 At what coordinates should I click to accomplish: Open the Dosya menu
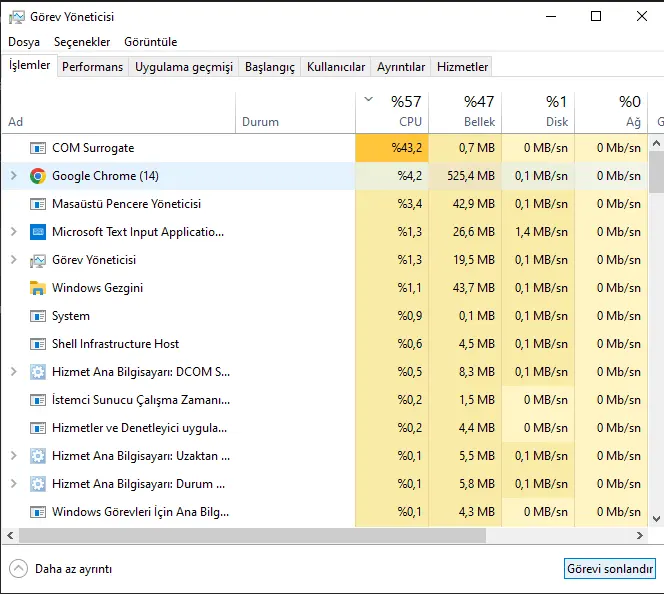point(24,42)
